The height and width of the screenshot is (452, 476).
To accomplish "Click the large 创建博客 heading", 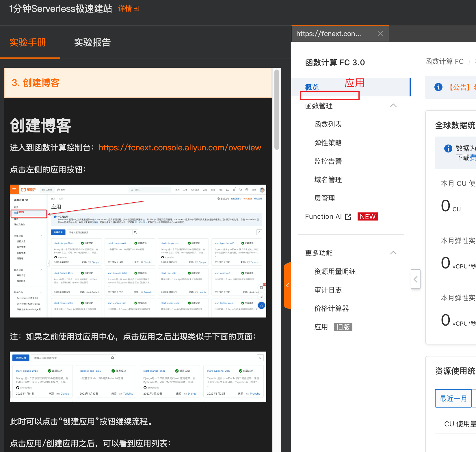I will pyautogui.click(x=40, y=126).
